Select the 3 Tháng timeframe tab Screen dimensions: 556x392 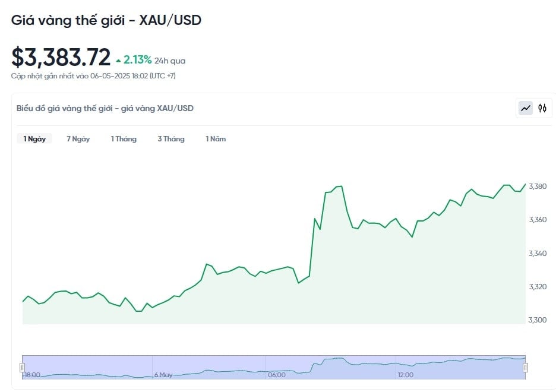[171, 139]
